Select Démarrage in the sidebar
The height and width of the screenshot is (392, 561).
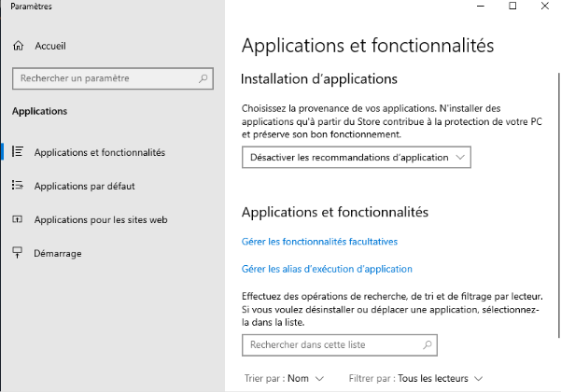(58, 253)
